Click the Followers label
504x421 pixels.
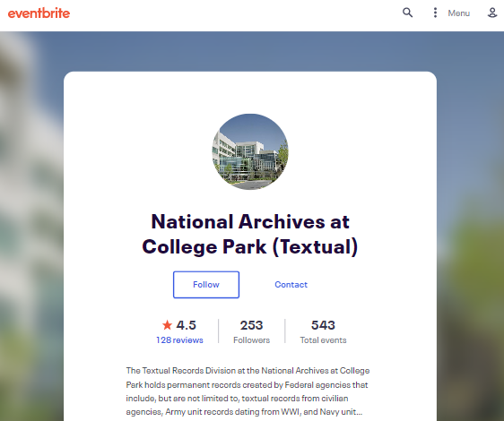pyautogui.click(x=251, y=340)
